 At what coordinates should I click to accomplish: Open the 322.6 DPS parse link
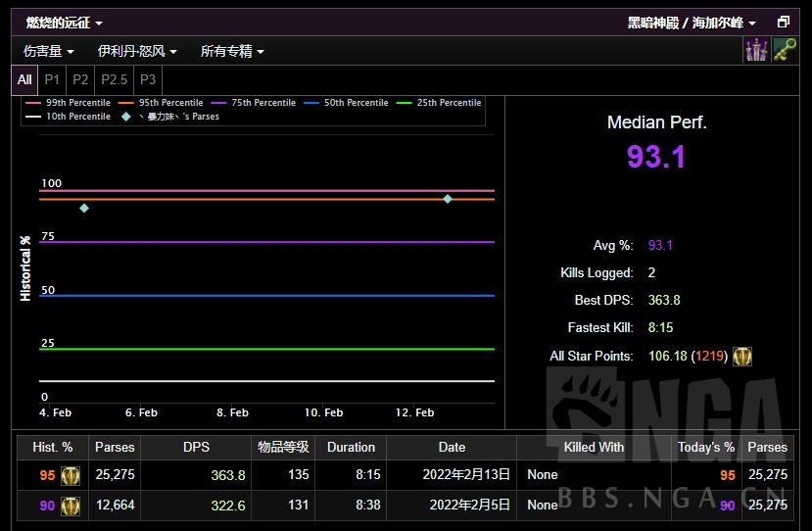click(x=228, y=506)
